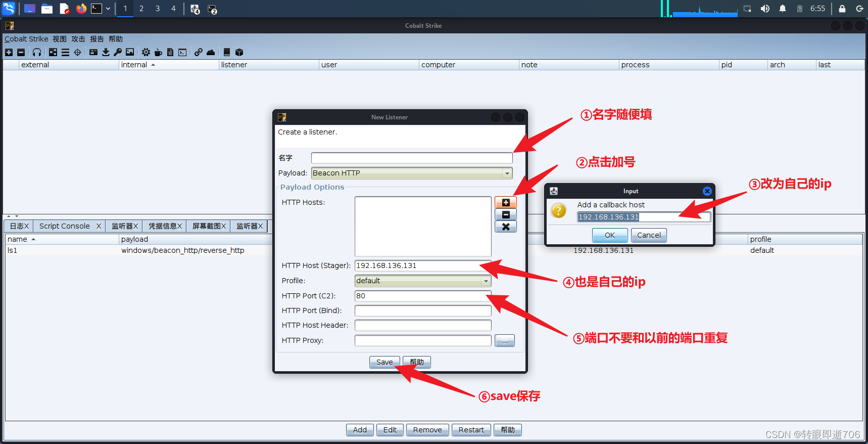Open terminal launcher dropdown arrow in panel
This screenshot has width=868, height=444.
tap(108, 9)
